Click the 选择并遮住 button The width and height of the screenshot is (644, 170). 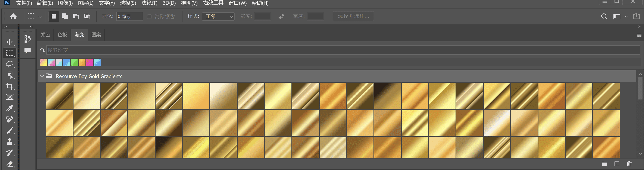tap(353, 16)
